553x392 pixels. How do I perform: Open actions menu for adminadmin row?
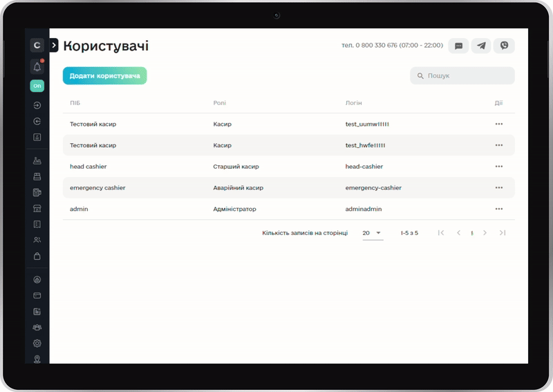point(498,209)
